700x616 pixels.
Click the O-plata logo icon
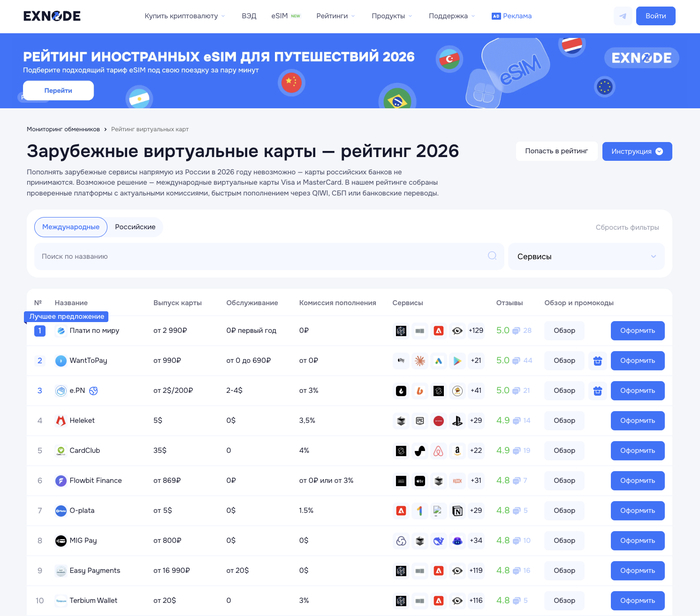pos(61,511)
